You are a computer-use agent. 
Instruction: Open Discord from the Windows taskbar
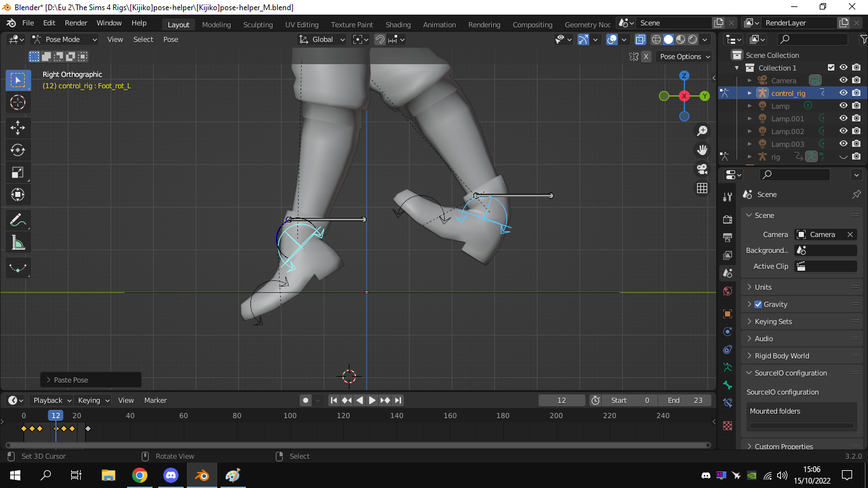(x=171, y=475)
